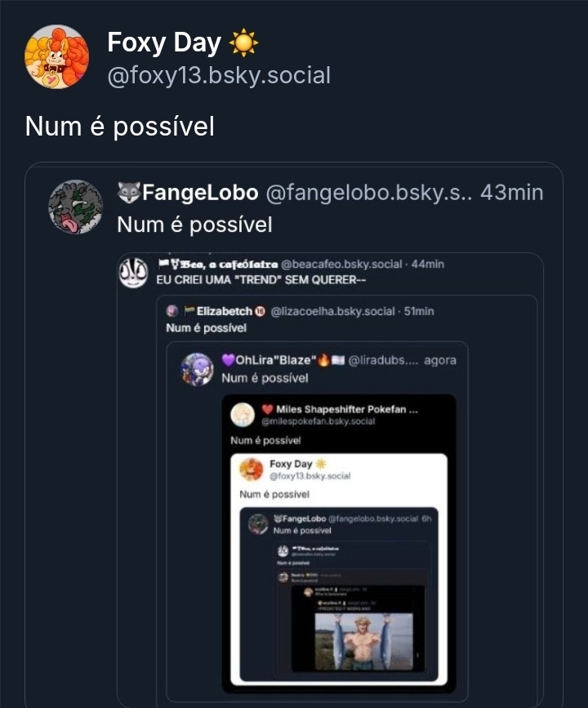Click the FangeLobo display name in large quote

(200, 193)
